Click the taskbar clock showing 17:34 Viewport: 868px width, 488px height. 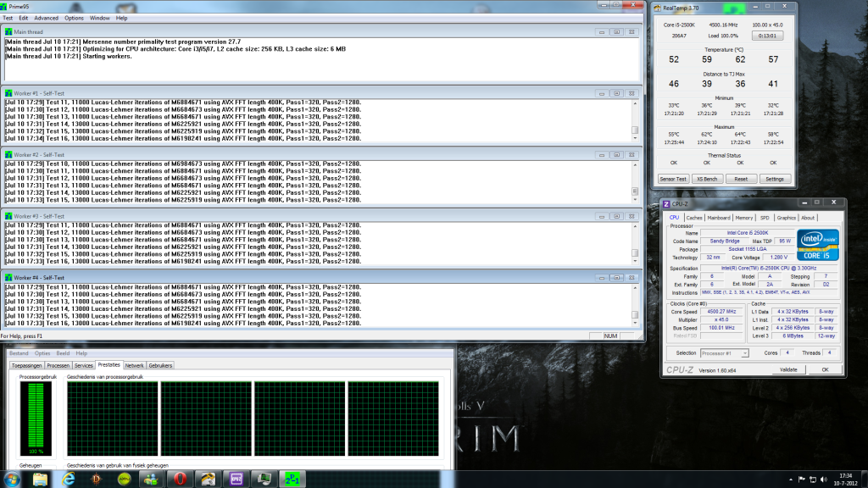tap(846, 480)
